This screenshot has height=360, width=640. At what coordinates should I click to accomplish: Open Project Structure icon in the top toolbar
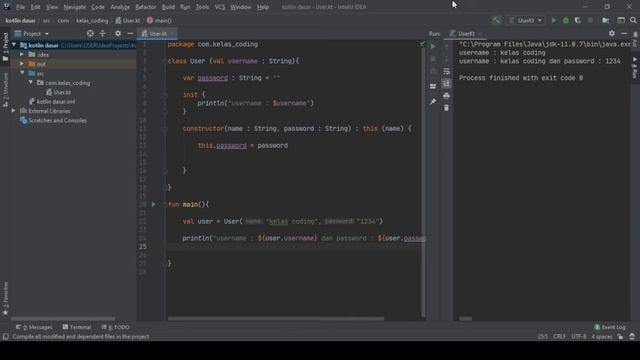point(606,20)
